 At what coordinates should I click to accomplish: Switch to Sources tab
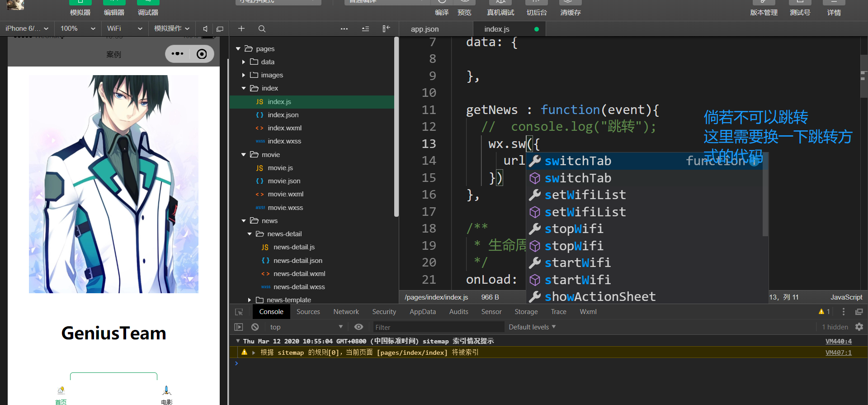pos(308,312)
